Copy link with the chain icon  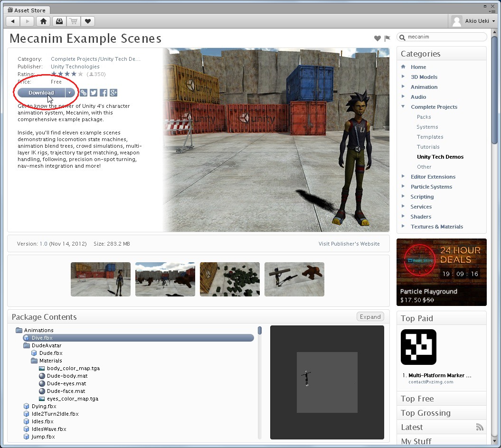pos(84,93)
